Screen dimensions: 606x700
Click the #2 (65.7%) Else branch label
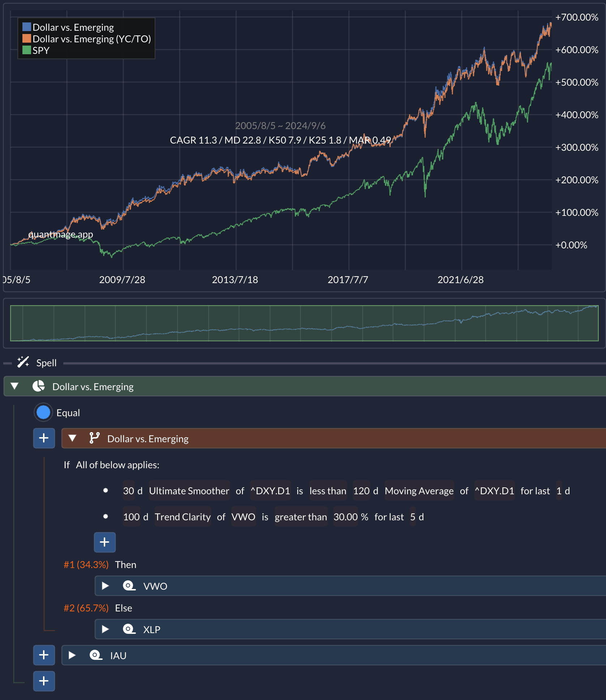tap(86, 608)
